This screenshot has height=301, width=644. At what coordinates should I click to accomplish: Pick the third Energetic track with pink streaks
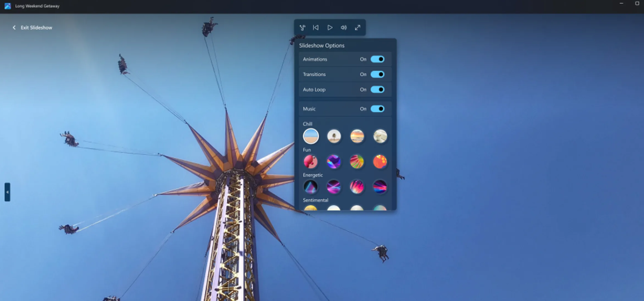pos(357,187)
